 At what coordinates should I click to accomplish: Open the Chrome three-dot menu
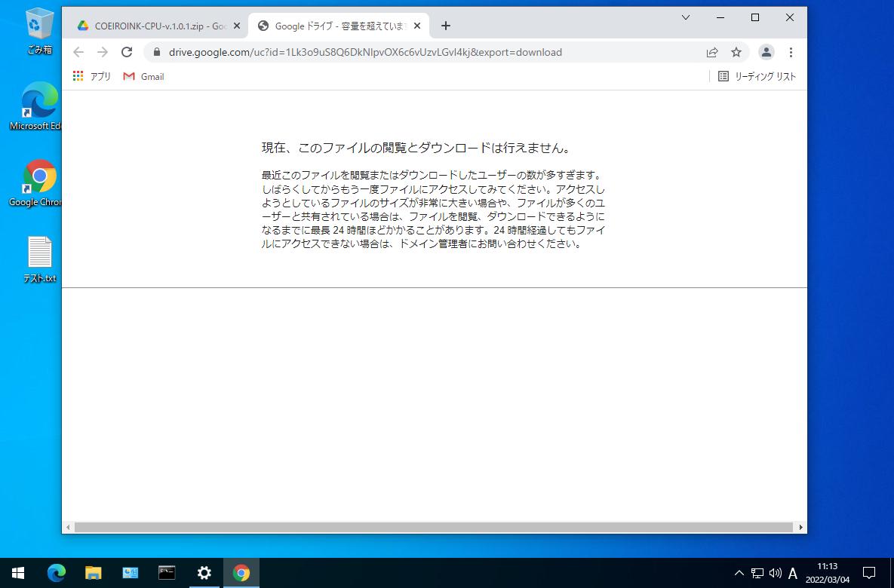coord(791,53)
